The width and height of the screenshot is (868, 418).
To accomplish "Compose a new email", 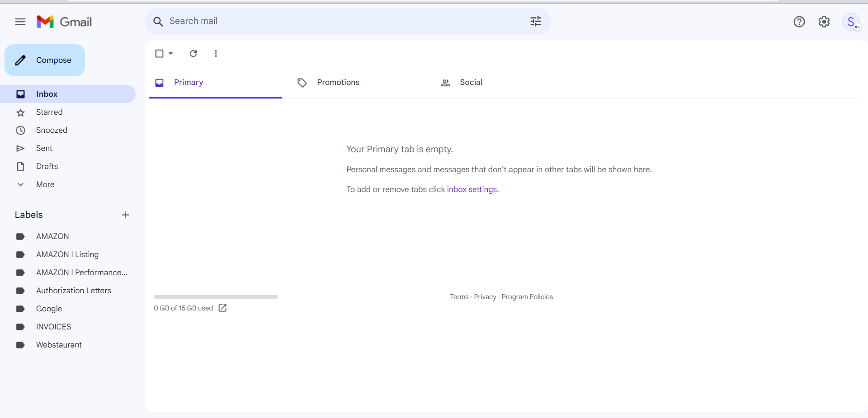I will 45,60.
